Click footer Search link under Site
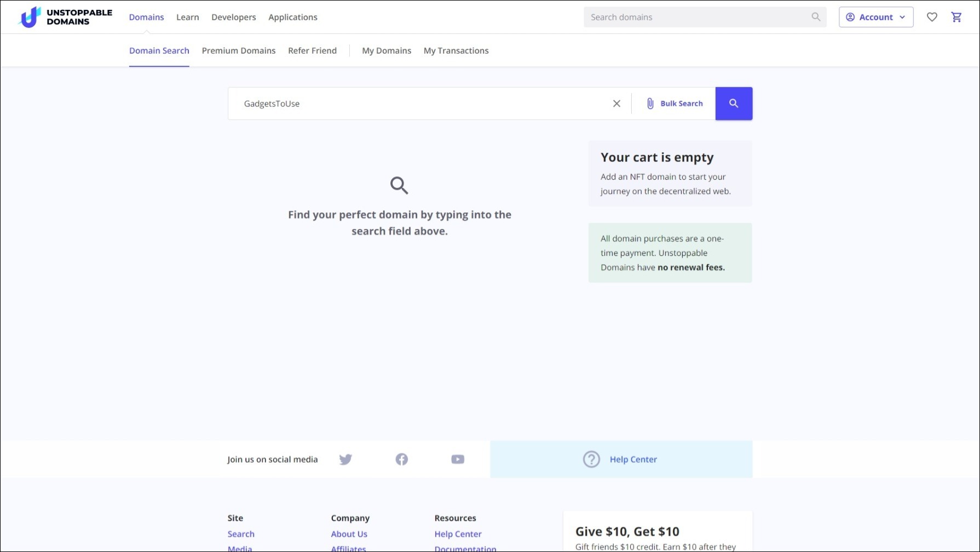980x552 pixels. (x=241, y=534)
